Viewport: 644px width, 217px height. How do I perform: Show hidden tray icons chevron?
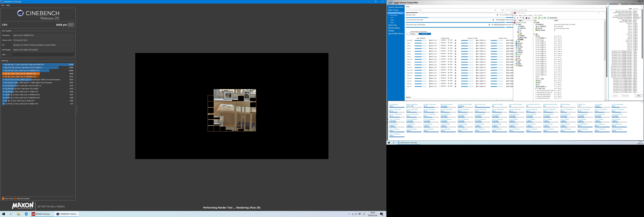pos(349,214)
